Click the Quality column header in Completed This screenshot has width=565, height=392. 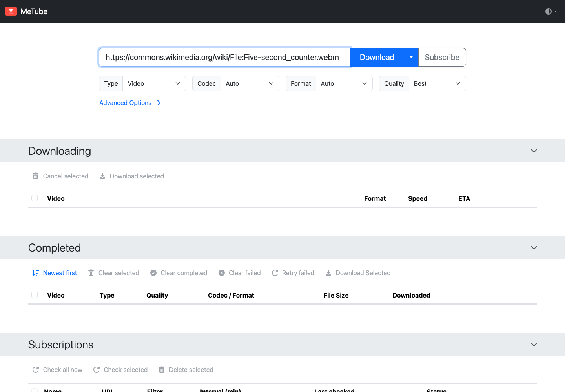coord(157,295)
